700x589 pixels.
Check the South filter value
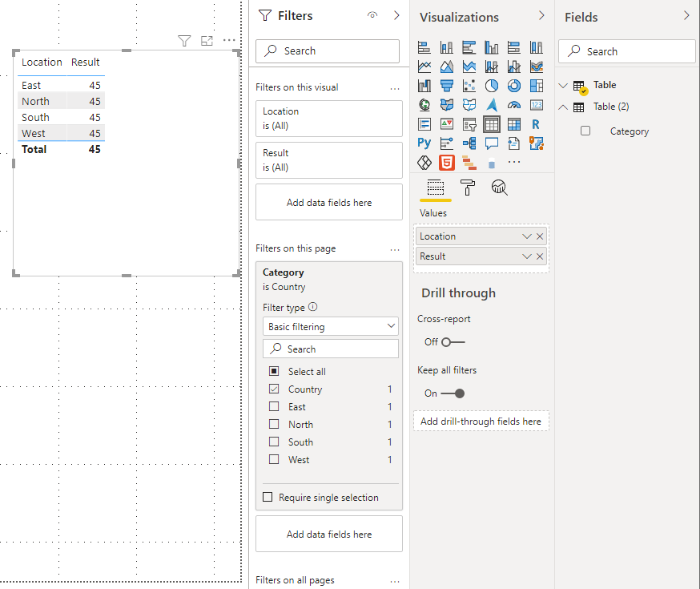tap(274, 442)
